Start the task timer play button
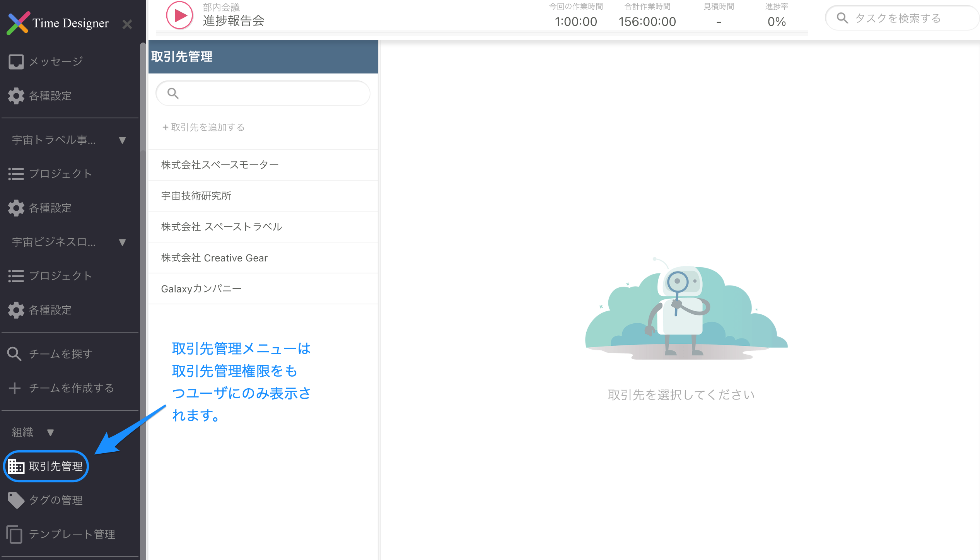Viewport: 980px width, 560px height. (x=179, y=15)
